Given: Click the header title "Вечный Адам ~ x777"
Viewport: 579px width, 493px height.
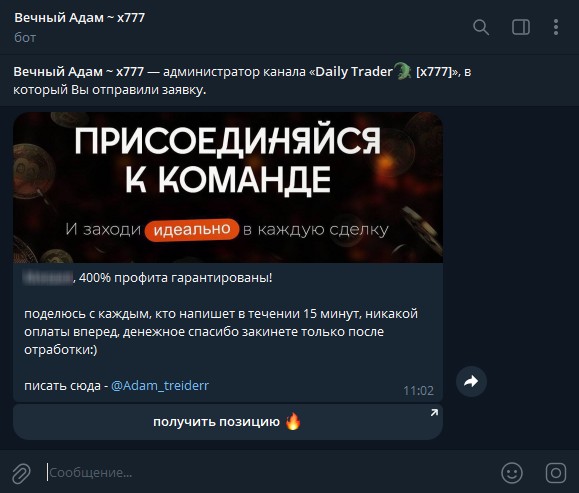Looking at the screenshot, I should pyautogui.click(x=79, y=17).
